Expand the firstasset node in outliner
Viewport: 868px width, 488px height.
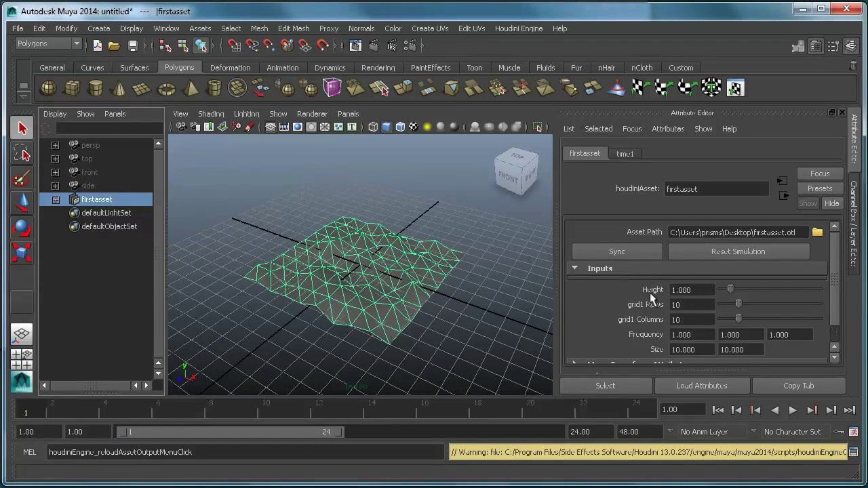coord(56,199)
